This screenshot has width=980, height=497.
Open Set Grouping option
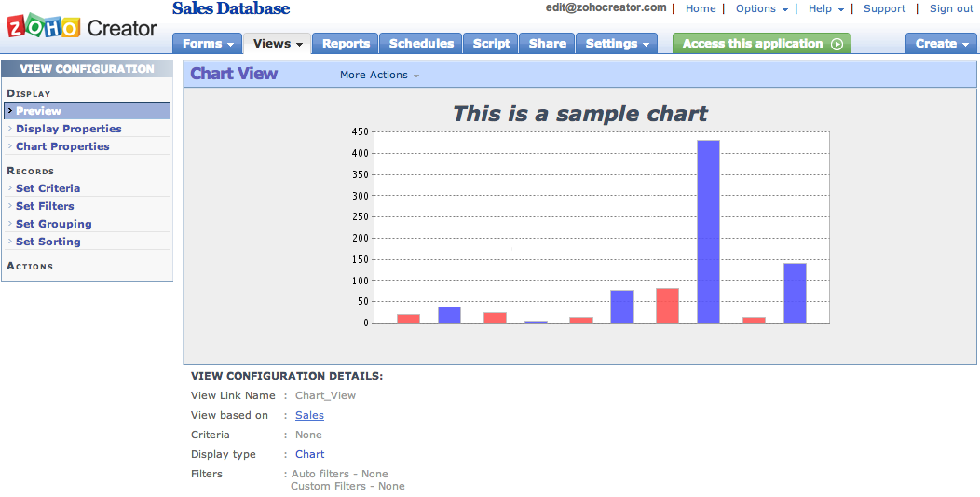coord(54,224)
